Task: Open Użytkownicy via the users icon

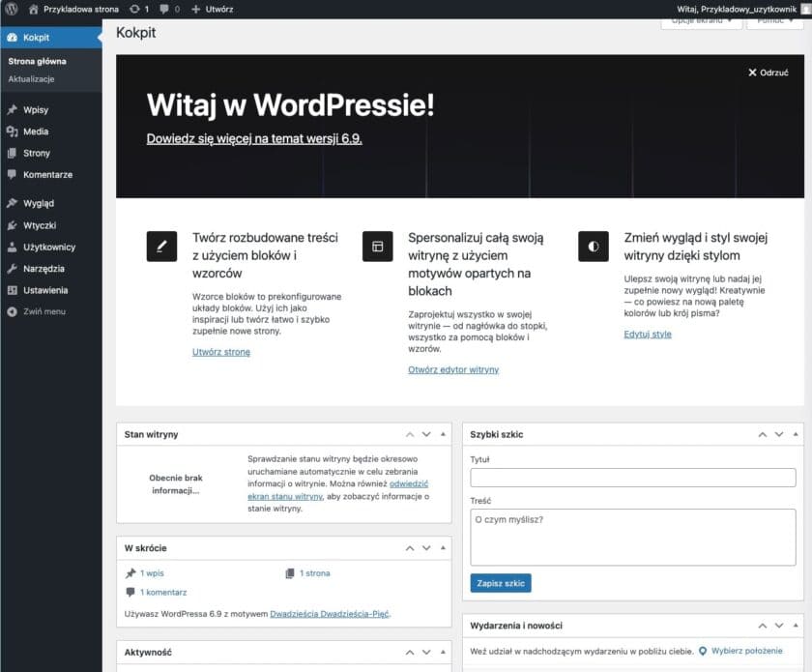Action: point(14,247)
